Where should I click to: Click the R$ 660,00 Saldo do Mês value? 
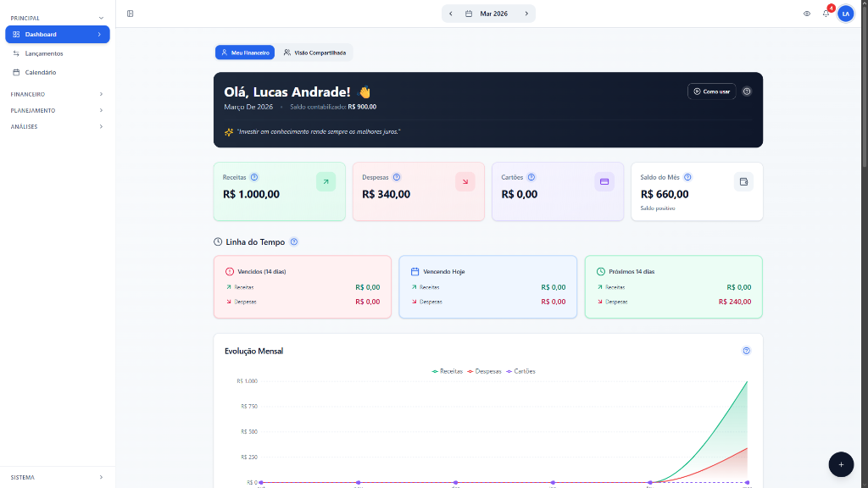(665, 194)
